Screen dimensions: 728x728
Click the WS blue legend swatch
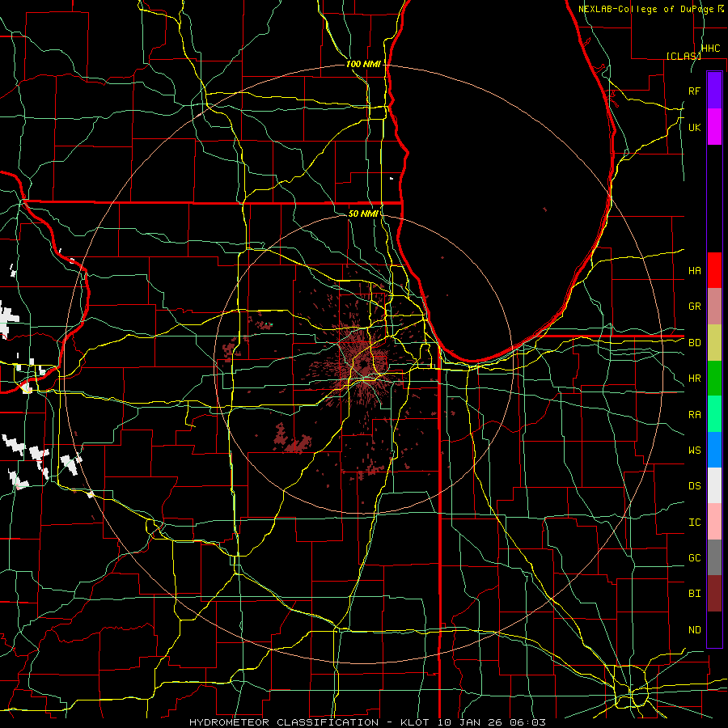[714, 450]
